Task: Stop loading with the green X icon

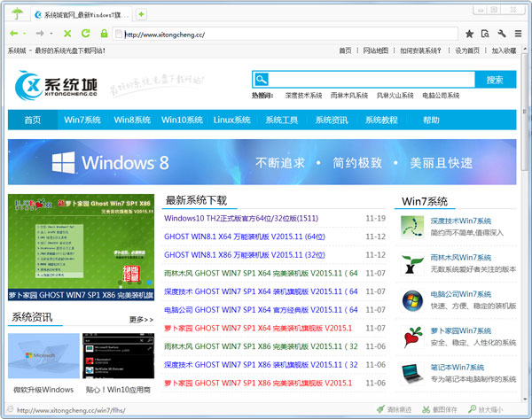Action: click(67, 34)
